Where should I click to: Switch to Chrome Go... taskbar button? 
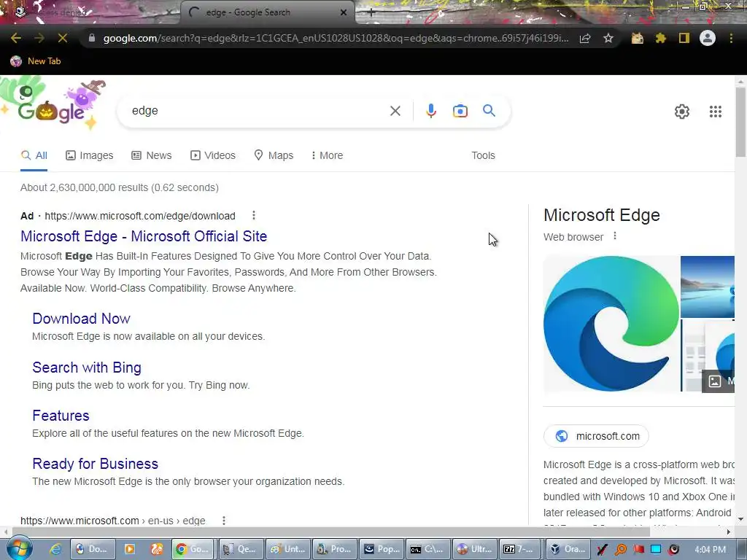point(193,549)
